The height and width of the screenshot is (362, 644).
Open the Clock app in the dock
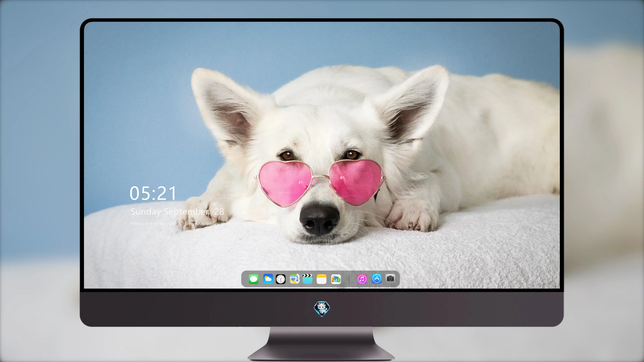[x=281, y=279]
